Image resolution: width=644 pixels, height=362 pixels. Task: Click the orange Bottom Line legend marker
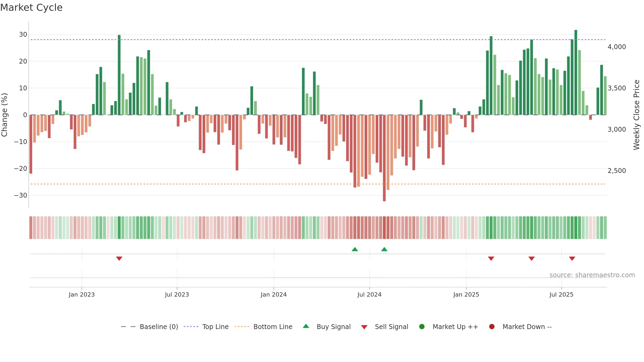242,327
